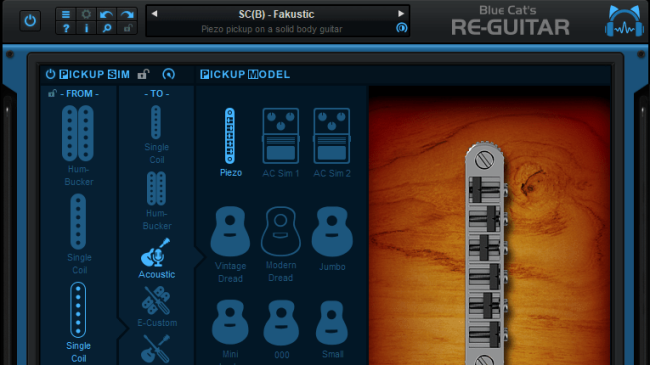Image resolution: width=650 pixels, height=365 pixels.
Task: Open the help question mark icon
Action: click(65, 28)
